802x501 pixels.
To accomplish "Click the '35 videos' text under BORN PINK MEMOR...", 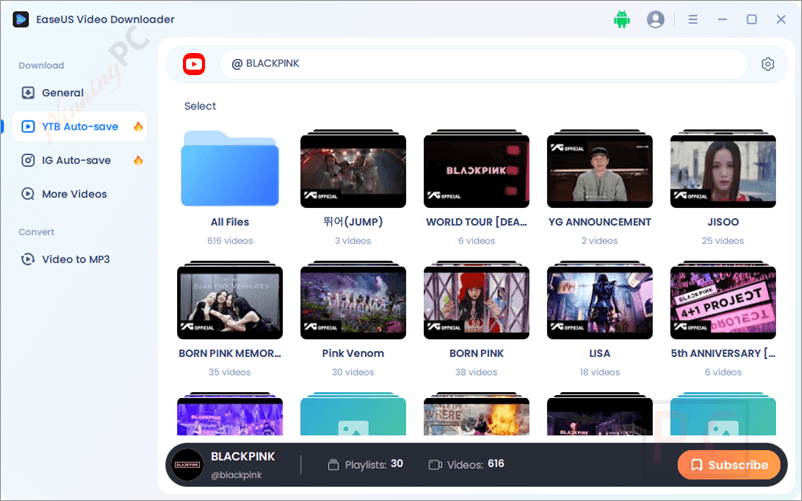I will [x=230, y=372].
